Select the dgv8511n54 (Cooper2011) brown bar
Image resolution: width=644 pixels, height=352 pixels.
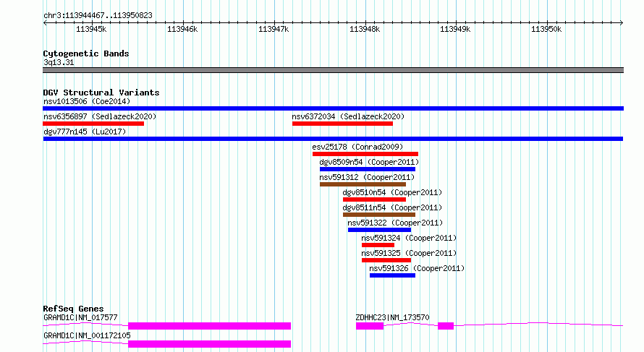pos(379,215)
